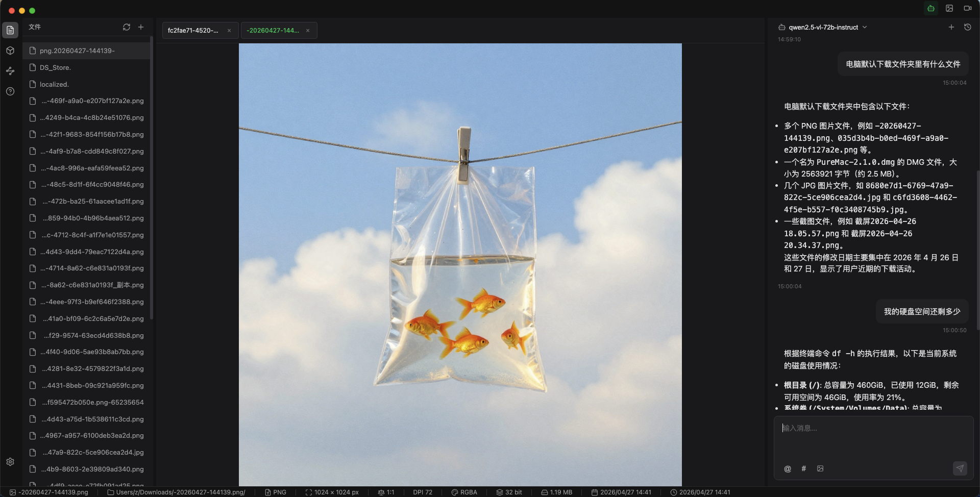
Task: Click the 1.19 MB file size entry
Action: (x=556, y=492)
